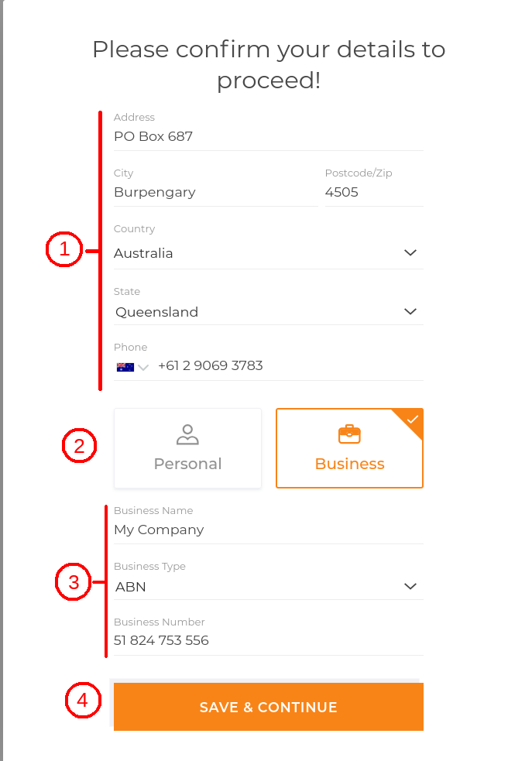Open the Business Type dropdown showing ABN

click(268, 587)
